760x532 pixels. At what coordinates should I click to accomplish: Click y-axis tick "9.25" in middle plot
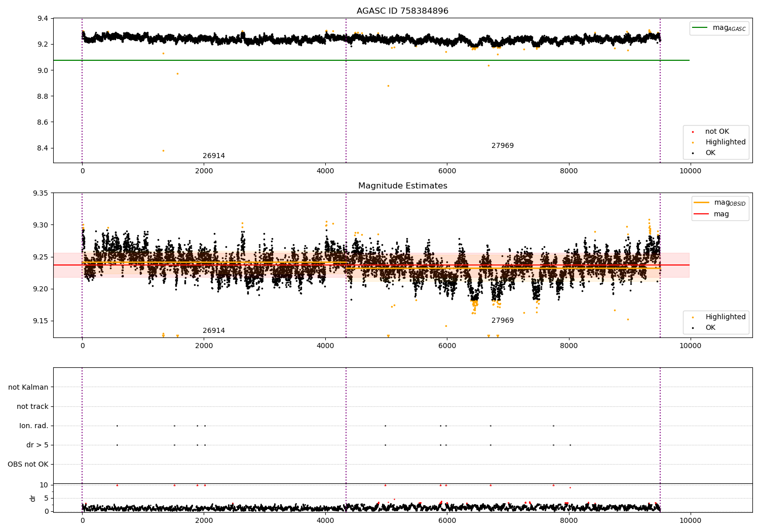click(41, 257)
